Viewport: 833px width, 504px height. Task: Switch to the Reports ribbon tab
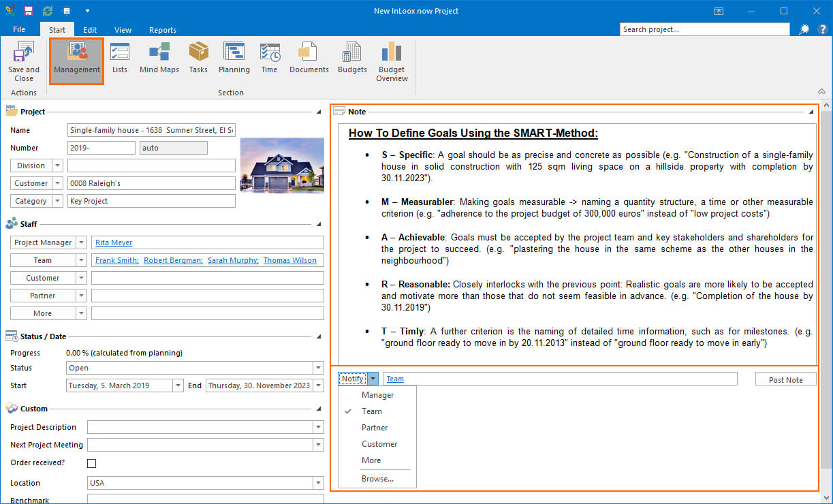click(163, 30)
